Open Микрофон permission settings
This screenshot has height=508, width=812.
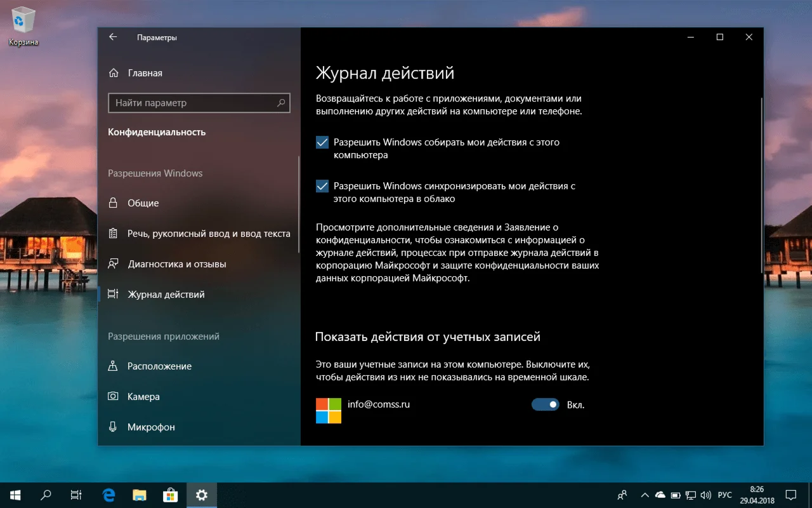pyautogui.click(x=151, y=427)
